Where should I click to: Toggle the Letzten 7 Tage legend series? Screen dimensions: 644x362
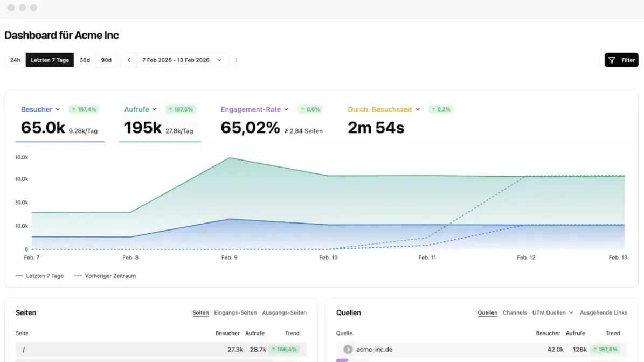[x=40, y=276]
